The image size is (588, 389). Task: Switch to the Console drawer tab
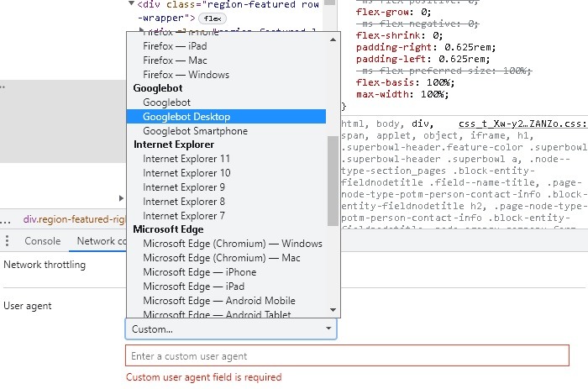point(42,241)
